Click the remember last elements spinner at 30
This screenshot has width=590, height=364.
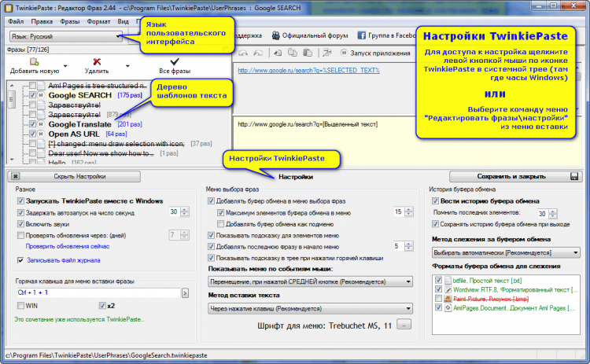pos(552,214)
